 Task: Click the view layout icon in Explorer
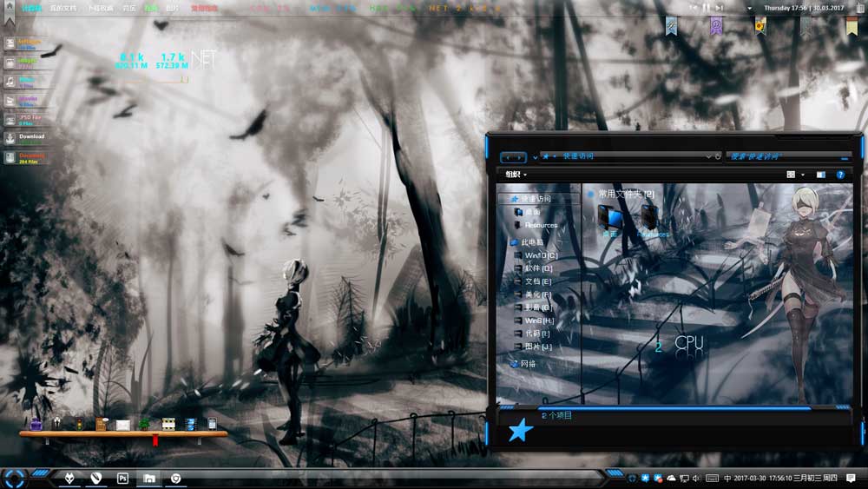point(791,175)
